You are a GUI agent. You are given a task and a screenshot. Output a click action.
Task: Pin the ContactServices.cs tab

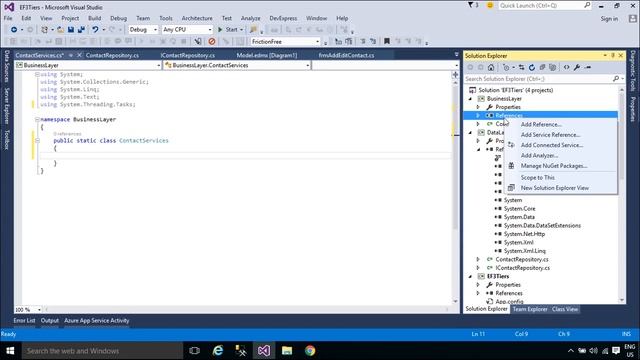point(71,55)
